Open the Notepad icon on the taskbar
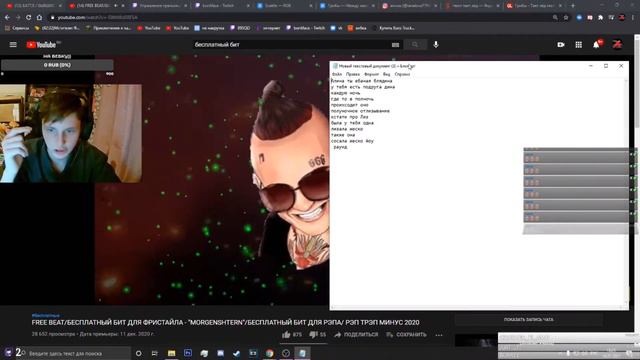 click(x=302, y=353)
